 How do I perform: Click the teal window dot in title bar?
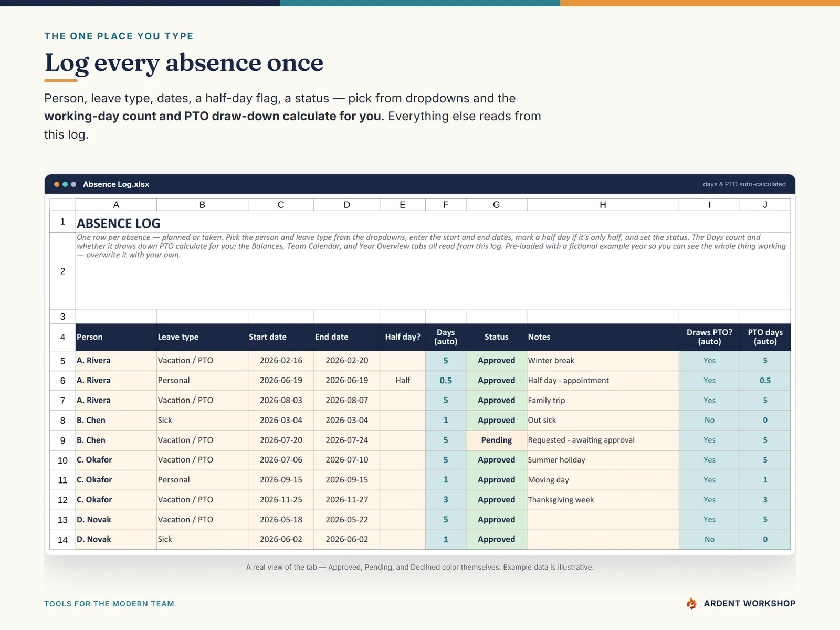tap(65, 184)
